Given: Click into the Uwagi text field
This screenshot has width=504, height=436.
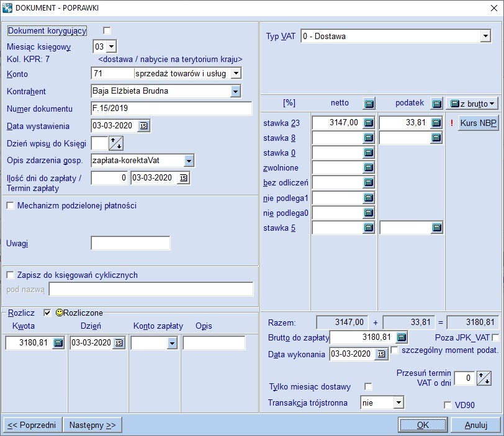Looking at the screenshot, I should (x=130, y=243).
